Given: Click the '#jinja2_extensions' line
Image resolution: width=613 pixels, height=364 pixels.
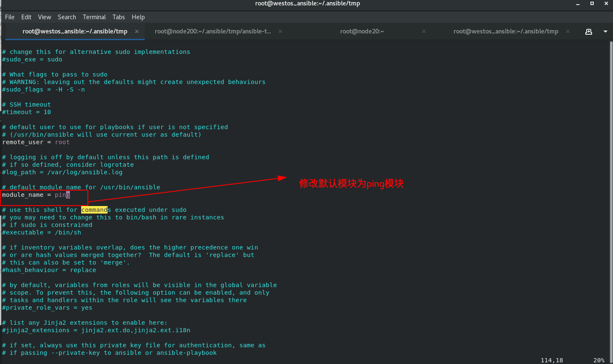Looking at the screenshot, I should pyautogui.click(x=96, y=330).
